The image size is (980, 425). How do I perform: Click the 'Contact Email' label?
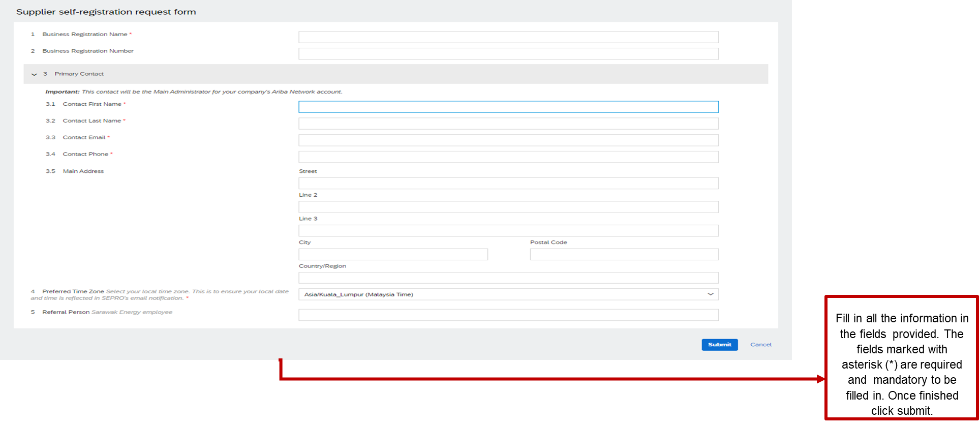[x=84, y=137]
